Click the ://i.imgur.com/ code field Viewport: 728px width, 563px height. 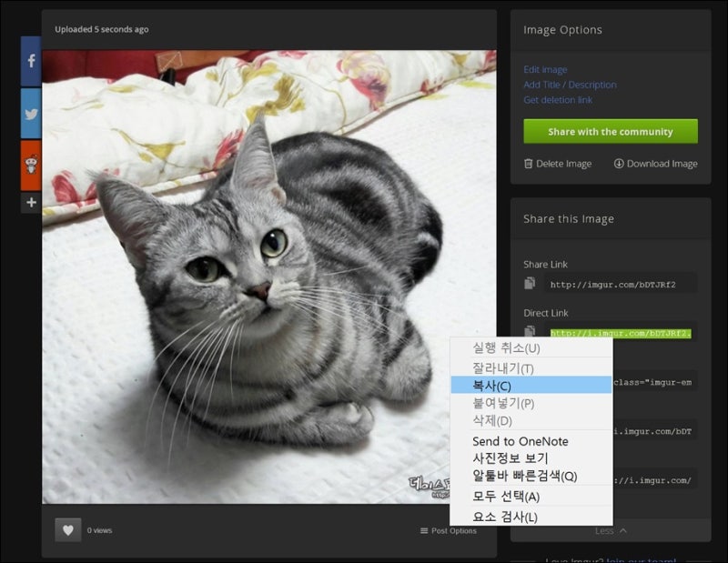(654, 480)
